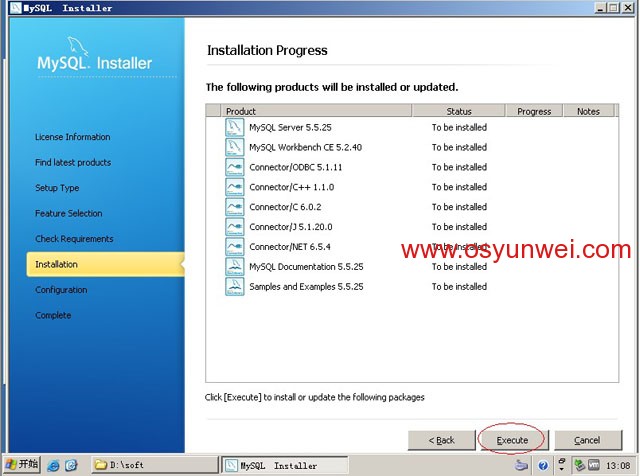This screenshot has width=640, height=476.
Task: Cancel the MySQL installation
Action: pyautogui.click(x=588, y=440)
